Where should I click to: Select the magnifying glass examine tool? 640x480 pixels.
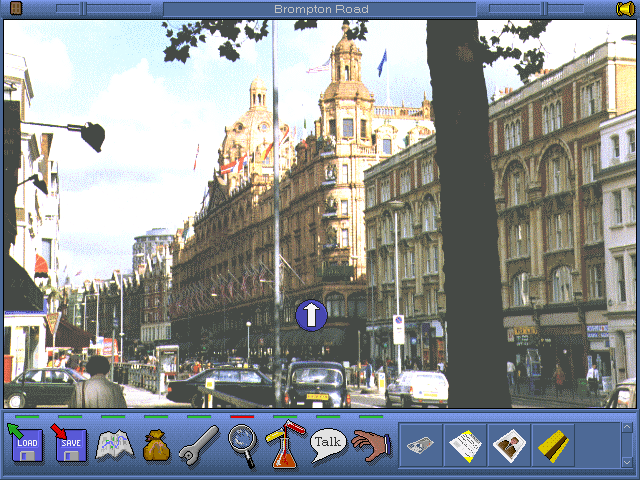(x=242, y=442)
